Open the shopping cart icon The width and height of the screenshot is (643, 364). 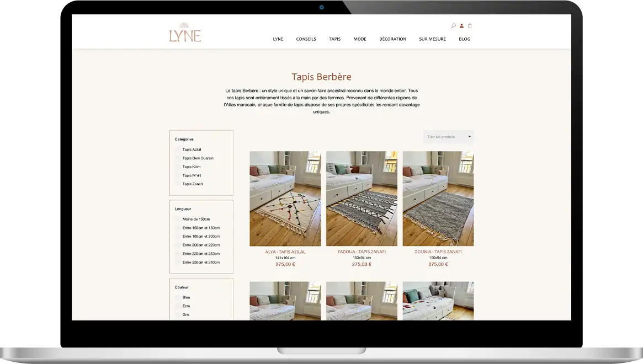click(x=470, y=26)
